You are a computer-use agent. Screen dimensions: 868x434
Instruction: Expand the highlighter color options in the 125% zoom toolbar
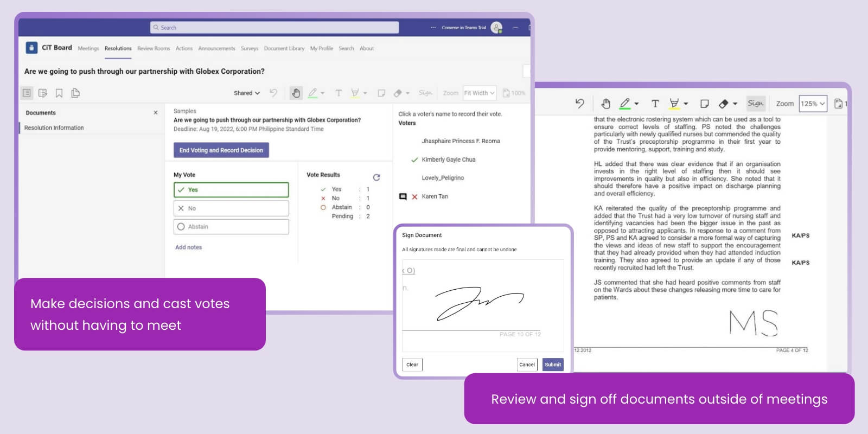tap(686, 104)
